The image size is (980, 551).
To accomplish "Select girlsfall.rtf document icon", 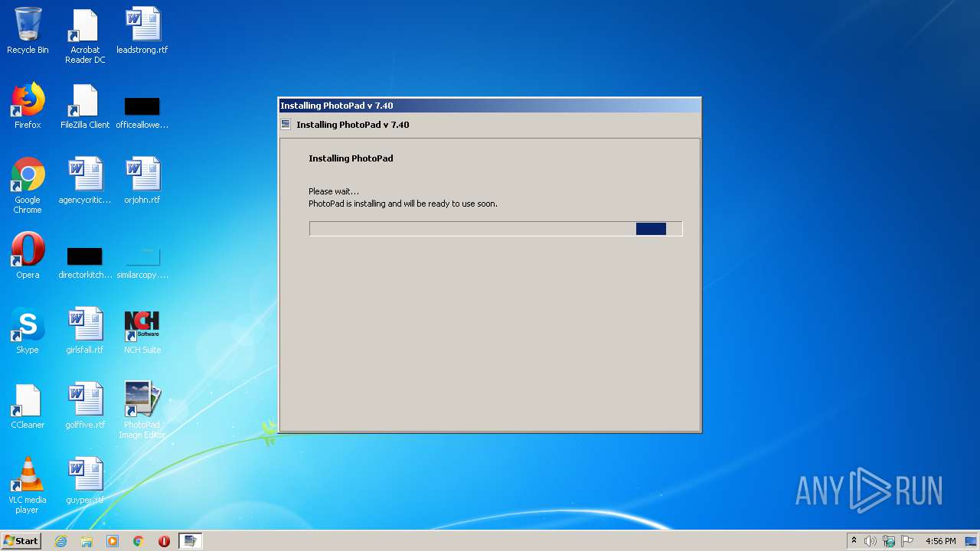I will [x=85, y=331].
